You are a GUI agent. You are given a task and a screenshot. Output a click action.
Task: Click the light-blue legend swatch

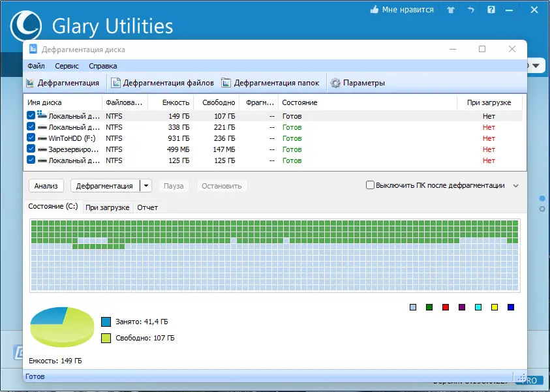(413, 307)
